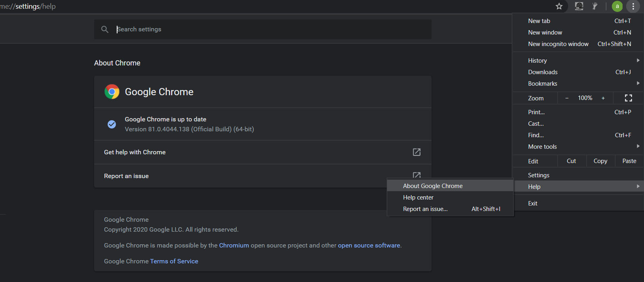
Task: Increase zoom with the plus button
Action: tap(603, 98)
